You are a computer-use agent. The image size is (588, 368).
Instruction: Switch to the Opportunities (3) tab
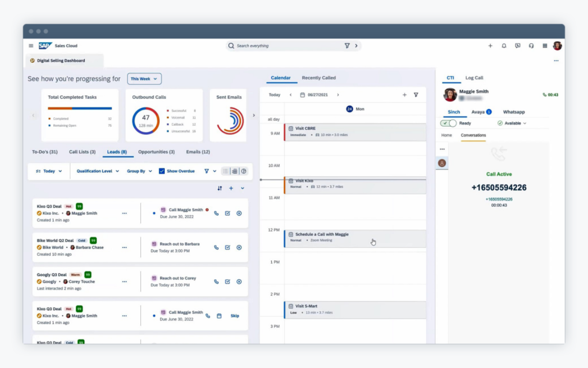point(156,152)
